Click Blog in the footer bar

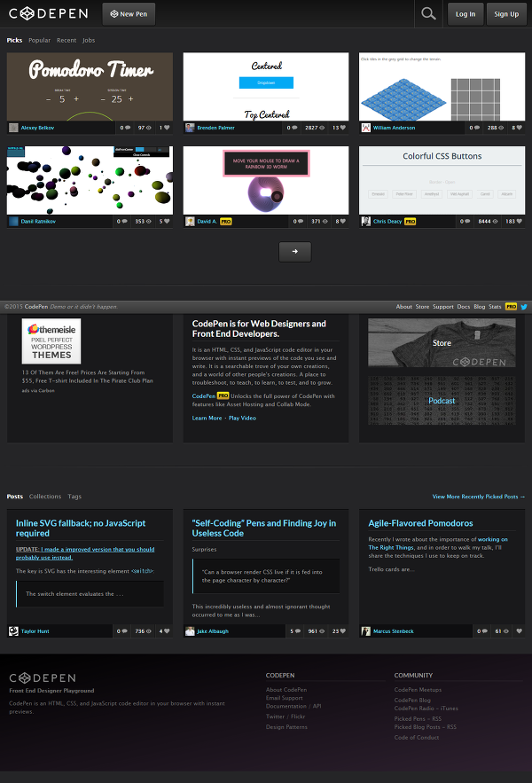pos(479,307)
